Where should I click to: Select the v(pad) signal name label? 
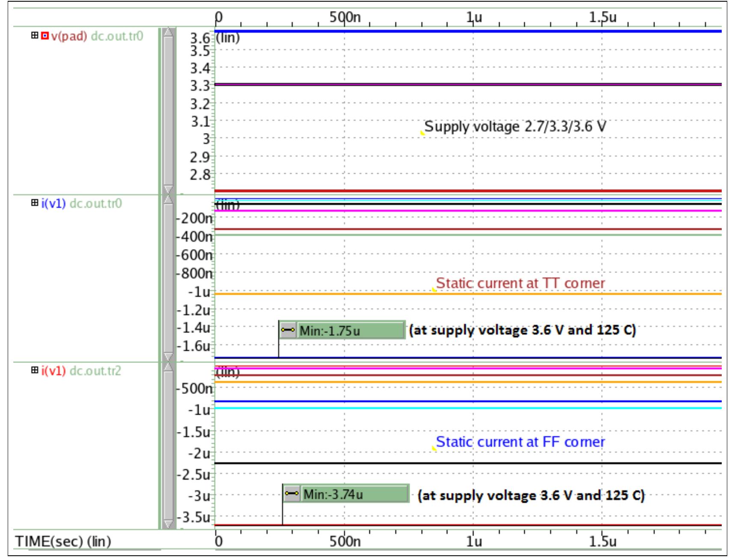68,36
